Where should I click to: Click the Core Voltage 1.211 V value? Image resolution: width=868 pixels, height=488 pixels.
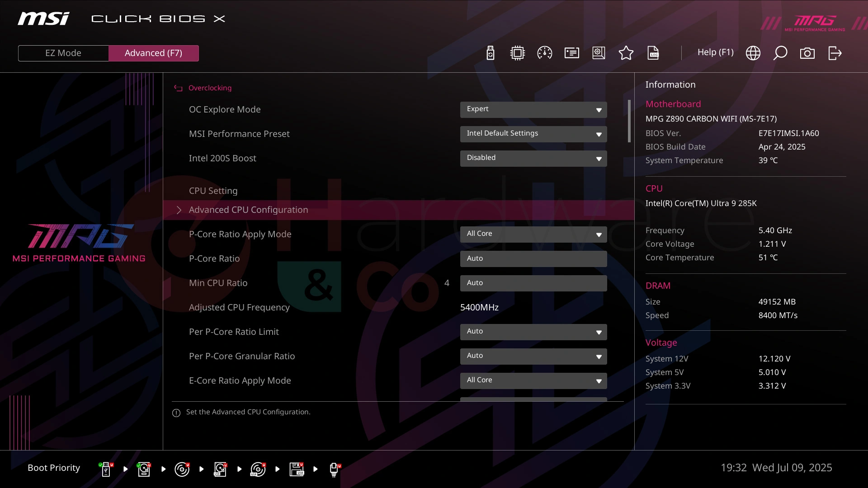(772, 244)
